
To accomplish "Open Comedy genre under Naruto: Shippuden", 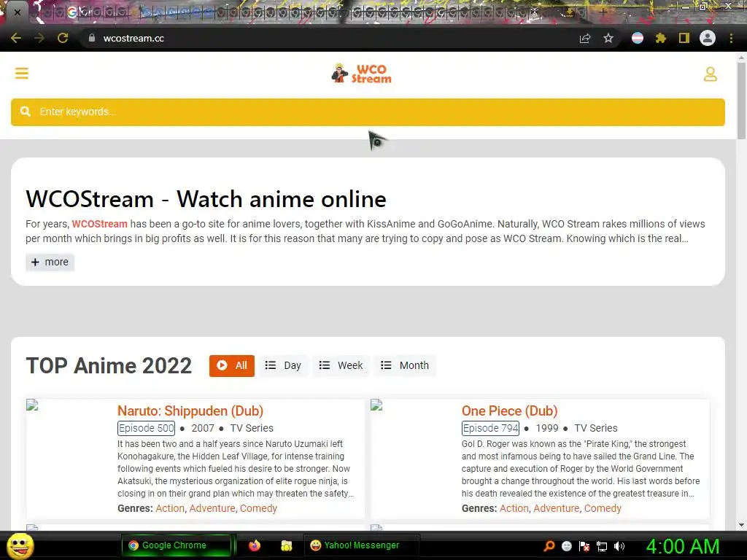I will coord(259,508).
